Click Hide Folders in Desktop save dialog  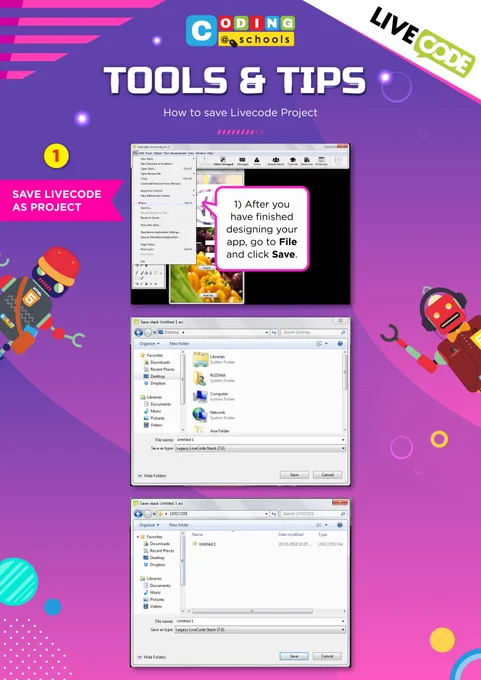coord(152,476)
